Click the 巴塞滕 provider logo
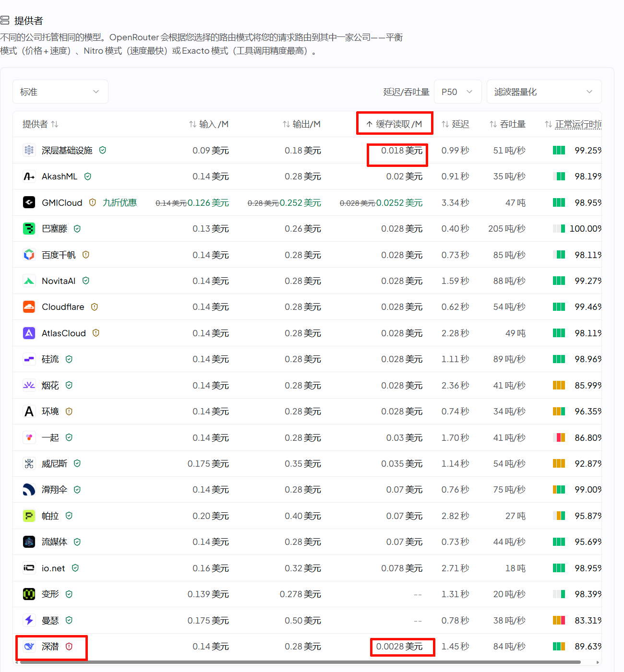Viewport: 624px width, 672px height. (x=29, y=228)
